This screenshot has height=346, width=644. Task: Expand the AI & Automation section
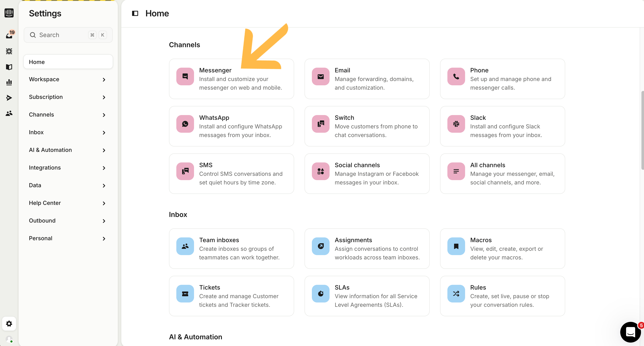68,150
